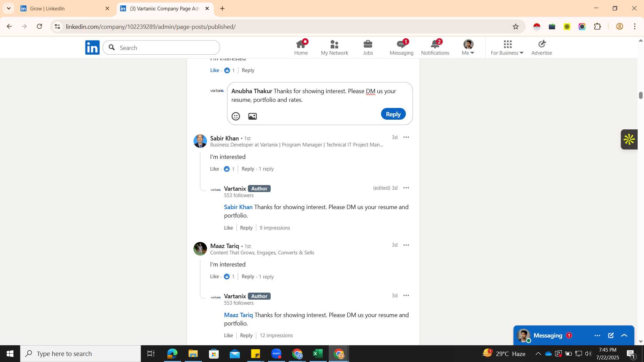Open options menu on Maaz Tariq's comment

tap(406, 245)
